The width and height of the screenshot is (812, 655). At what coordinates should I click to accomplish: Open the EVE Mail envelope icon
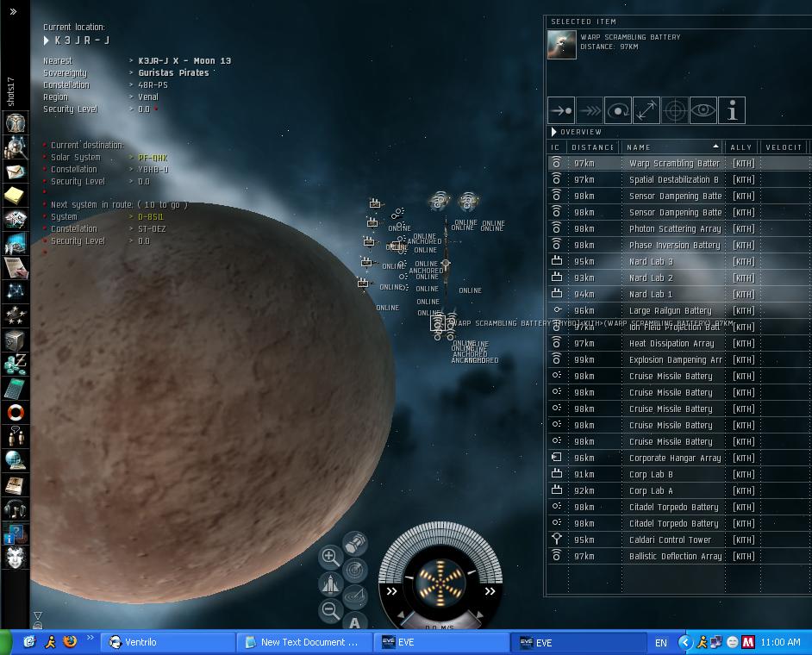(15, 172)
